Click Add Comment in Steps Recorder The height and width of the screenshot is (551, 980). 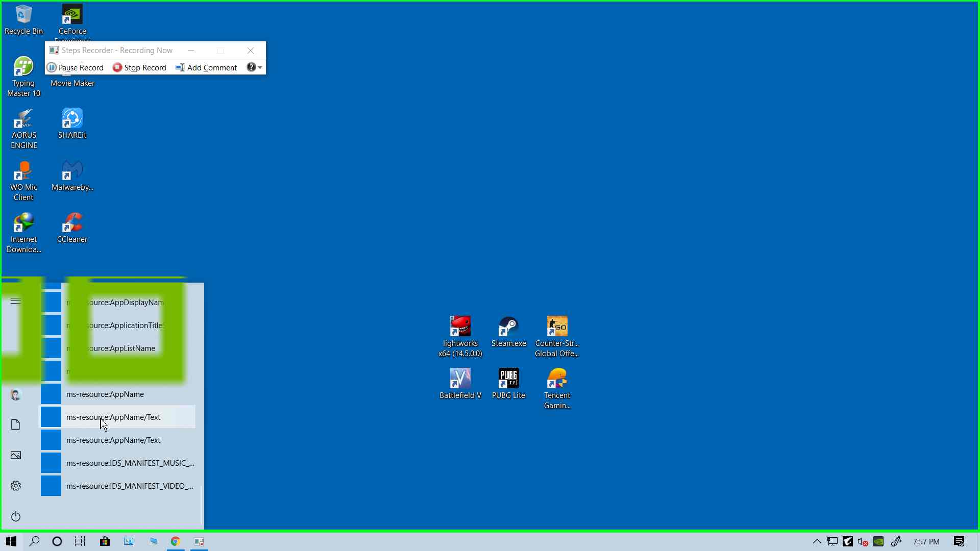[206, 67]
